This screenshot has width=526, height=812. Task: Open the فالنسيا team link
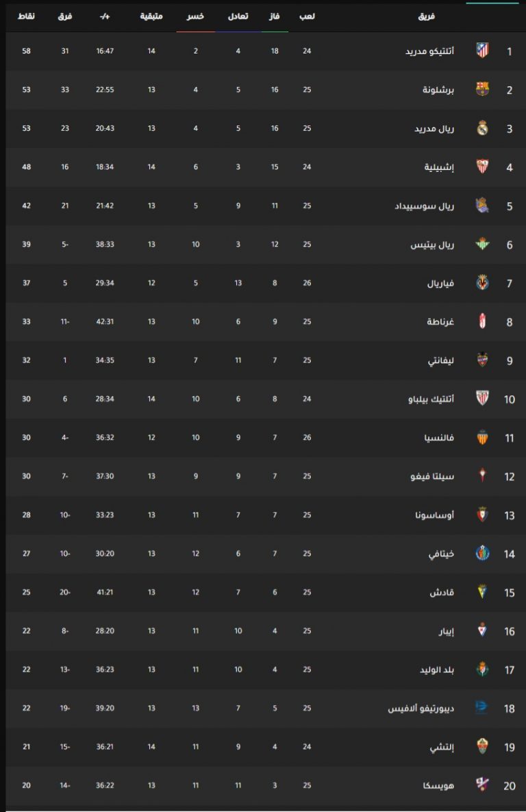(x=439, y=438)
